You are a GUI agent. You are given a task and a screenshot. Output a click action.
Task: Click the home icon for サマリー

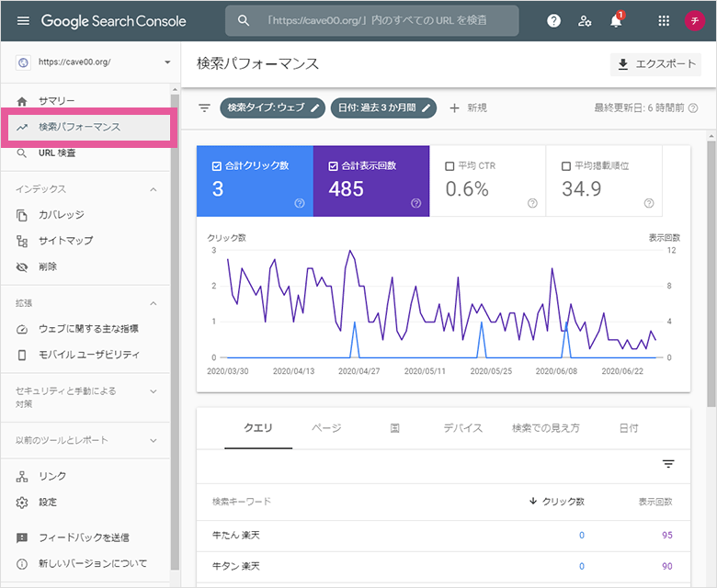22,101
